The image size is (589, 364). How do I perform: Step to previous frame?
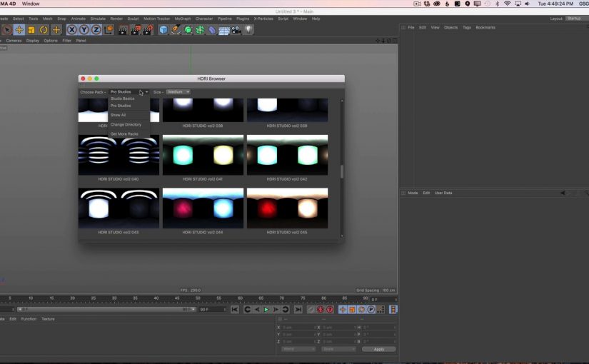(x=257, y=310)
